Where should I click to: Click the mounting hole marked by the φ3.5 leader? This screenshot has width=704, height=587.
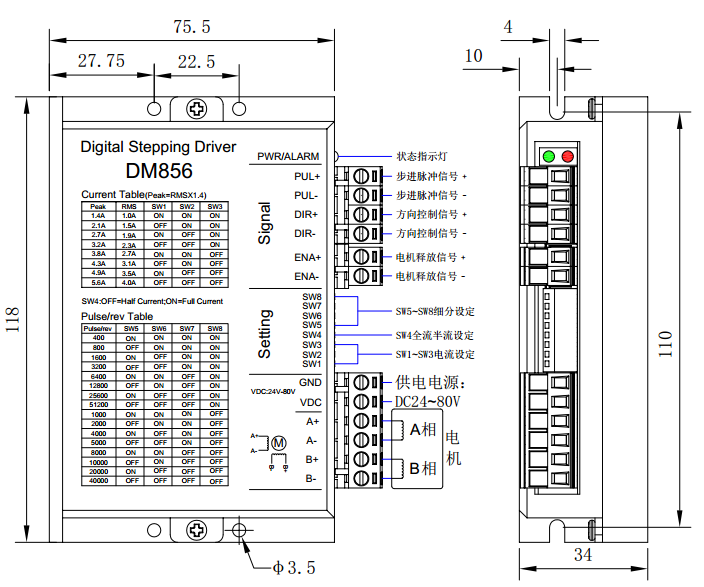239,530
